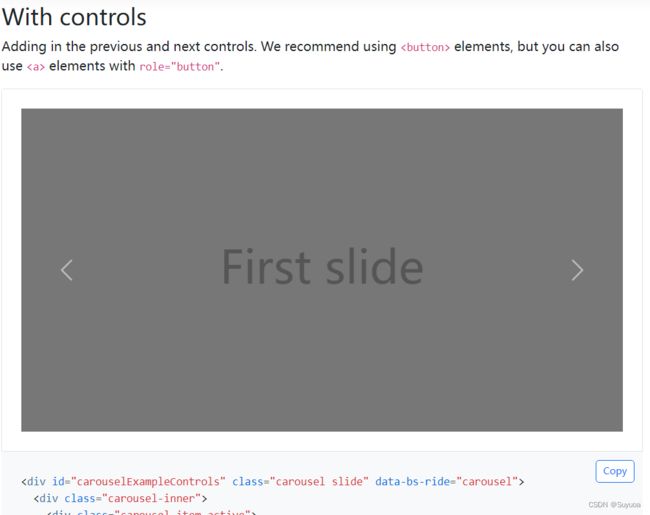Click the CSDN @Suyuoa watermark
Screen dimensions: 650x515
point(614,505)
